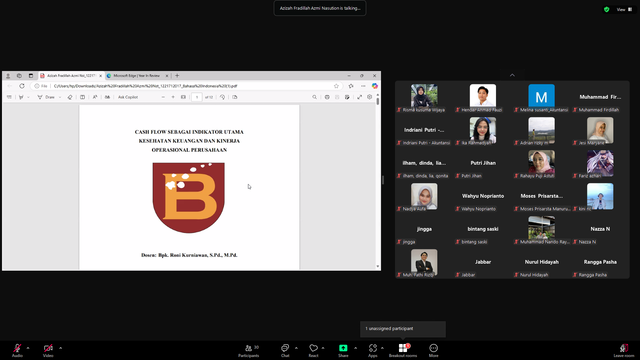Click the 1 unassigned participant notification
Viewport: 640px width, 360px height.
coord(403,329)
